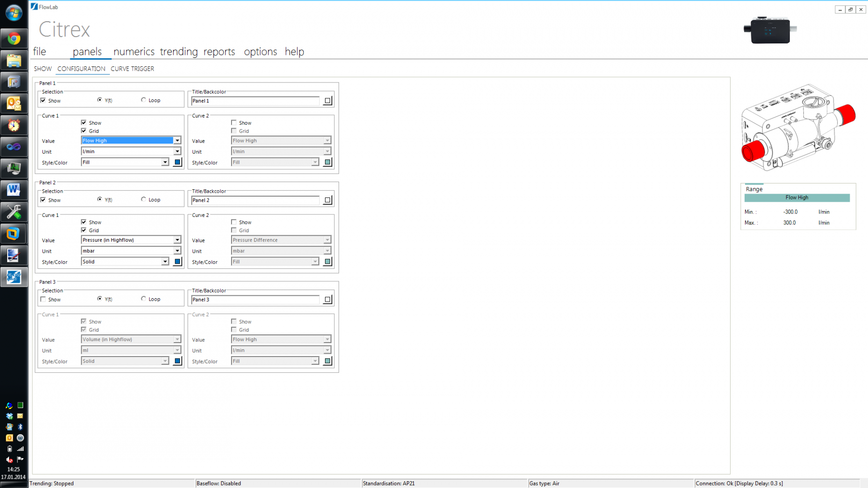The height and width of the screenshot is (488, 868).
Task: Unmute the speaker in the system tray
Action: coord(9,459)
